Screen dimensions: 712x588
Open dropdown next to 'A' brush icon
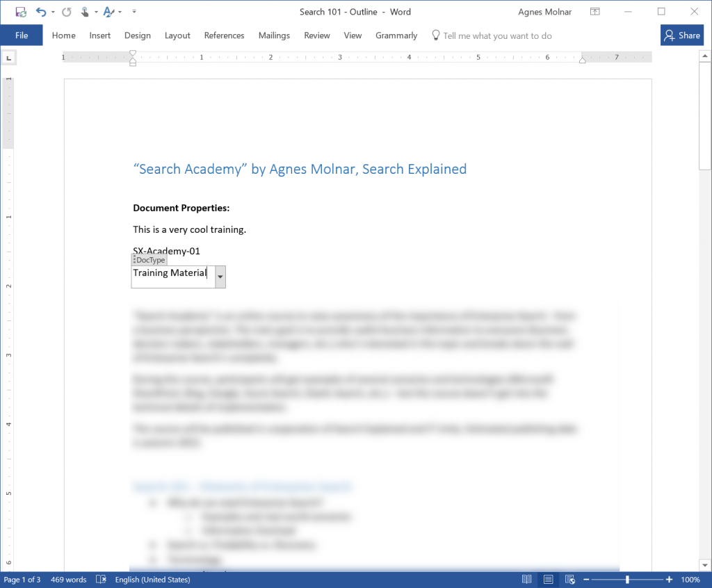click(120, 12)
